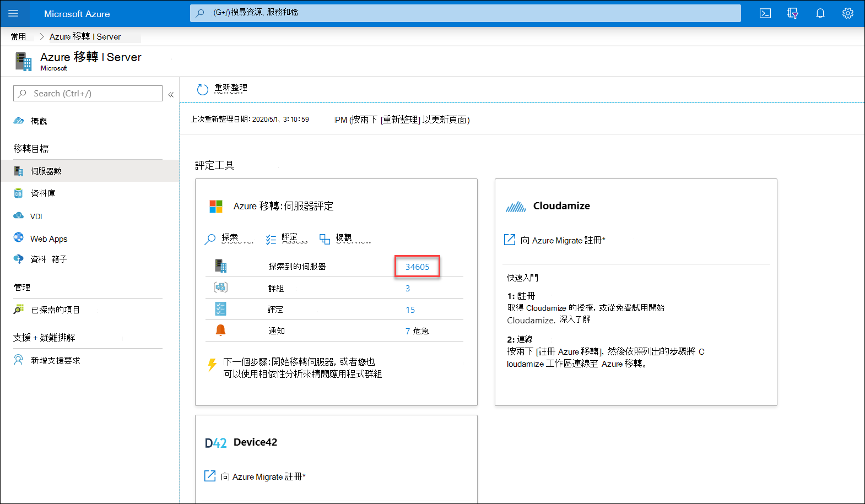Screen dimensions: 865x504
Task: Click Cloudamize 向 Azure Migrate 註冊 link
Action: (x=555, y=240)
